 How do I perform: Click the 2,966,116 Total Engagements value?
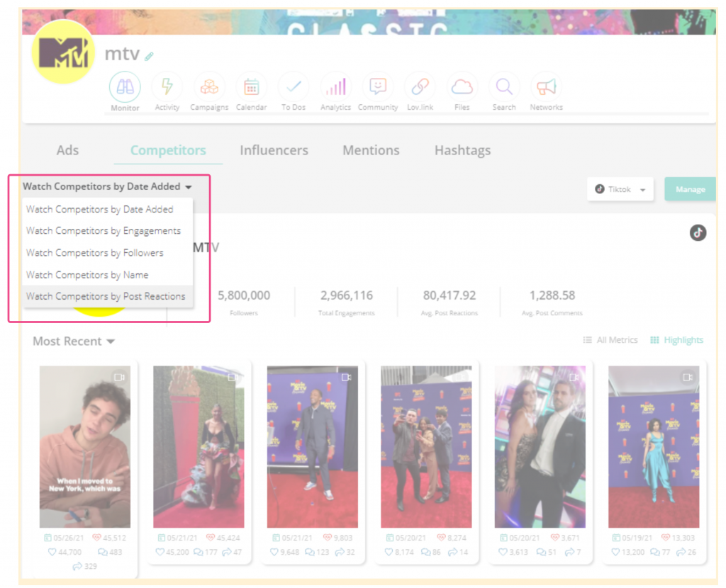[346, 295]
